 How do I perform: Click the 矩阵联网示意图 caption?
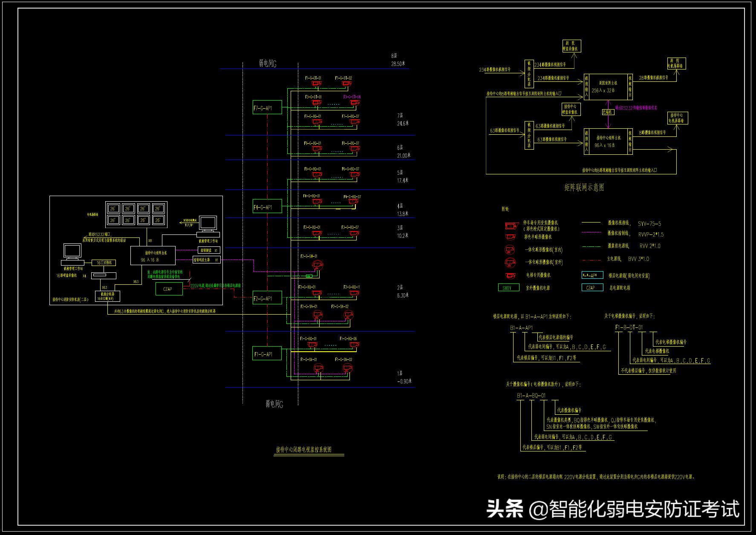(584, 187)
